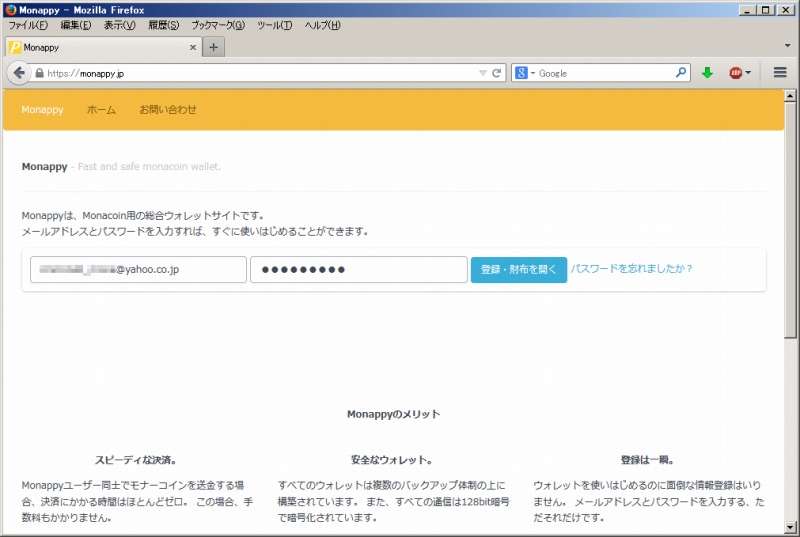800x537 pixels.
Task: Open the URL history dropdown arrow
Action: point(483,73)
